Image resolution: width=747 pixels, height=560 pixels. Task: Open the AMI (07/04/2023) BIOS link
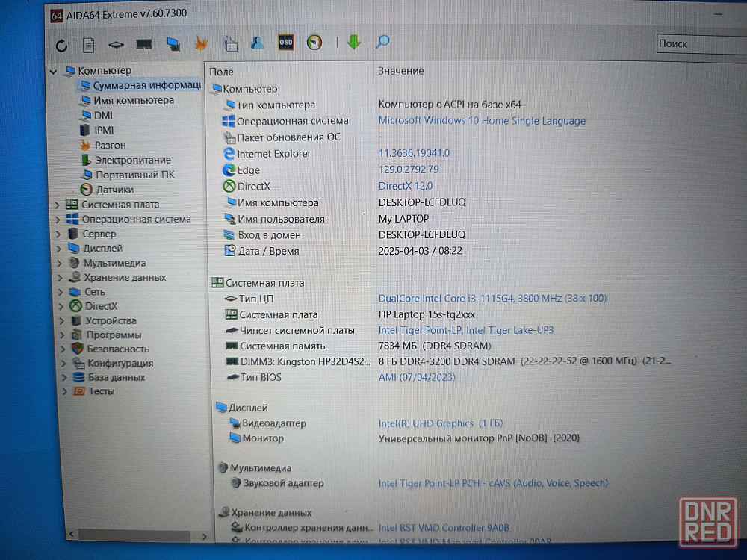(416, 377)
